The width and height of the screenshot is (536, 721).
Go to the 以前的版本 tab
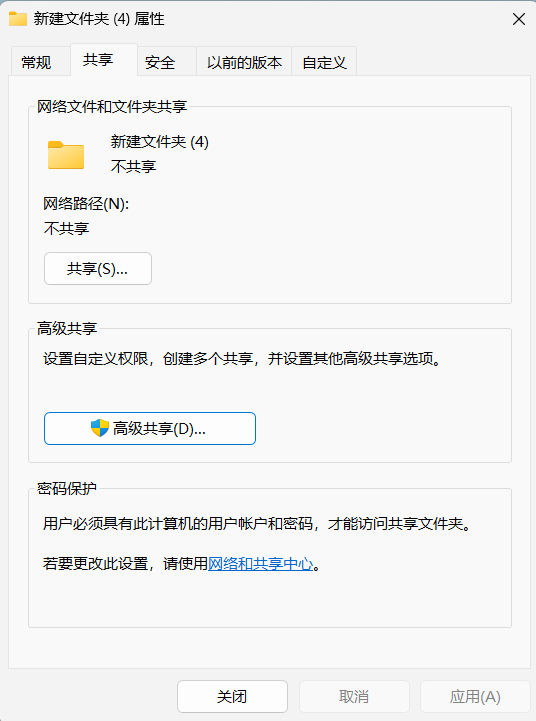(244, 62)
